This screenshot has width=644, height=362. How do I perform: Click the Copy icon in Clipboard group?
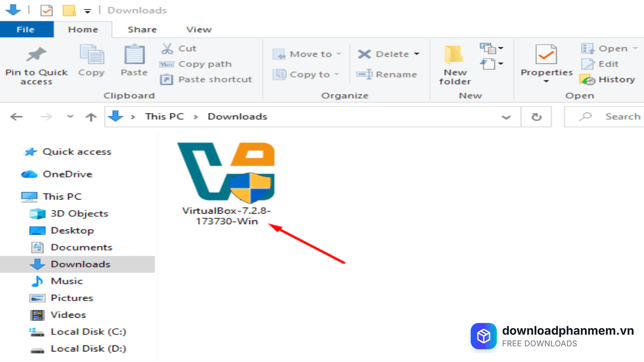click(91, 55)
